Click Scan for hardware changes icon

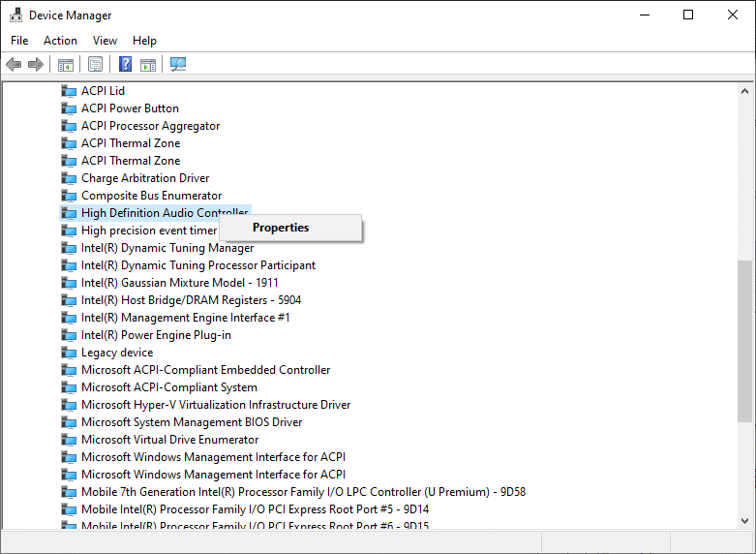coord(178,65)
